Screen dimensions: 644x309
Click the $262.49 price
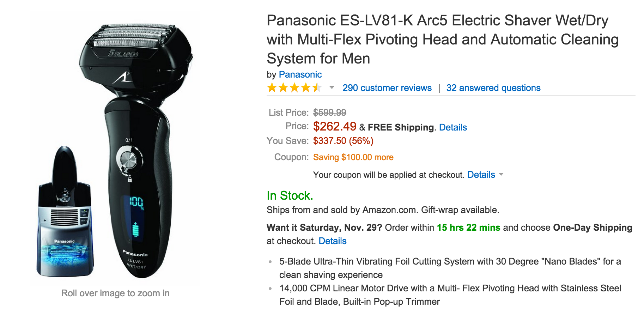[335, 126]
